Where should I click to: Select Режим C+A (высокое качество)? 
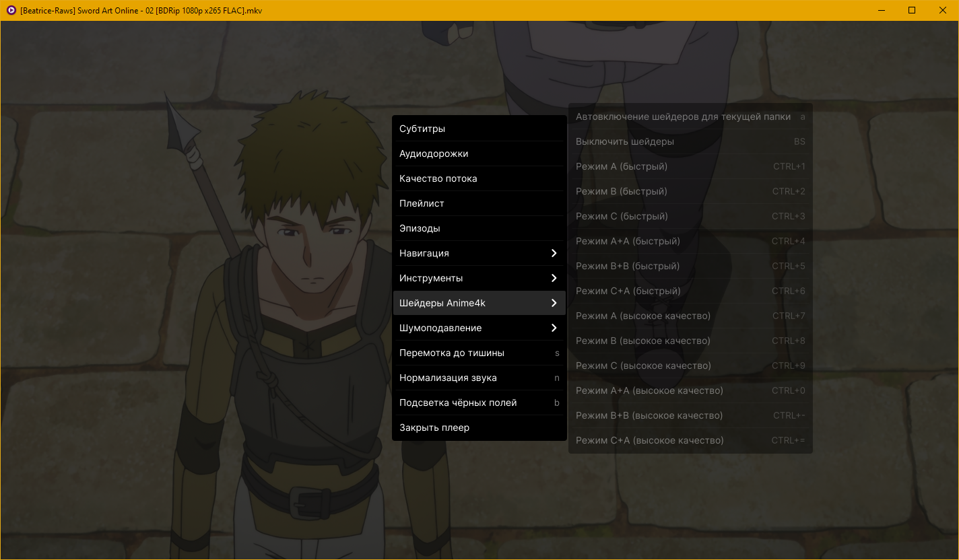[x=690, y=440]
